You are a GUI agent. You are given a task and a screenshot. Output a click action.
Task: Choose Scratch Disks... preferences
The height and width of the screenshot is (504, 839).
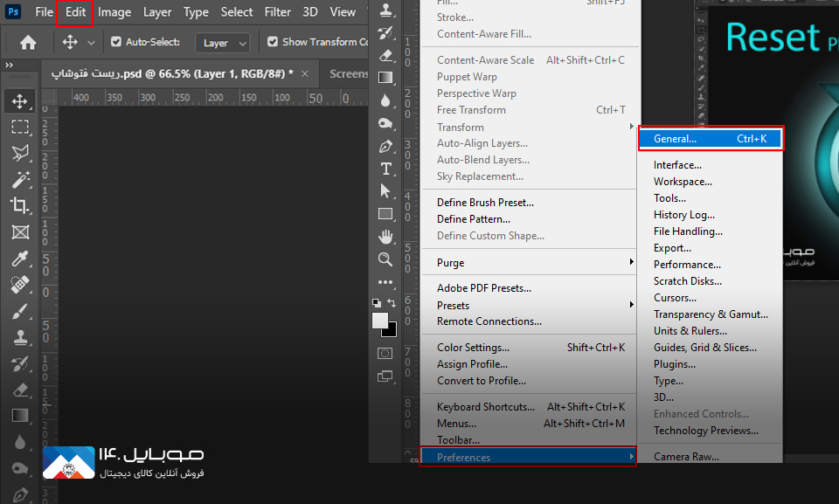710,281
